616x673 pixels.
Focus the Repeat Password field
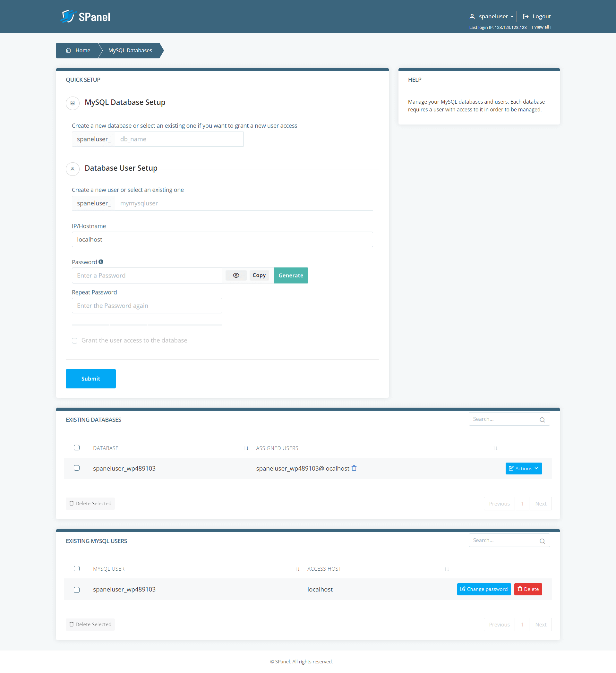[x=147, y=306]
